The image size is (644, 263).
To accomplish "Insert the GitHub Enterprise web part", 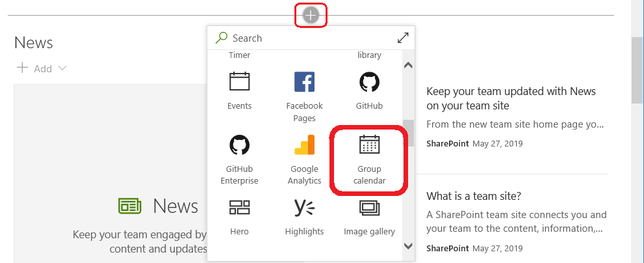I will (x=239, y=159).
